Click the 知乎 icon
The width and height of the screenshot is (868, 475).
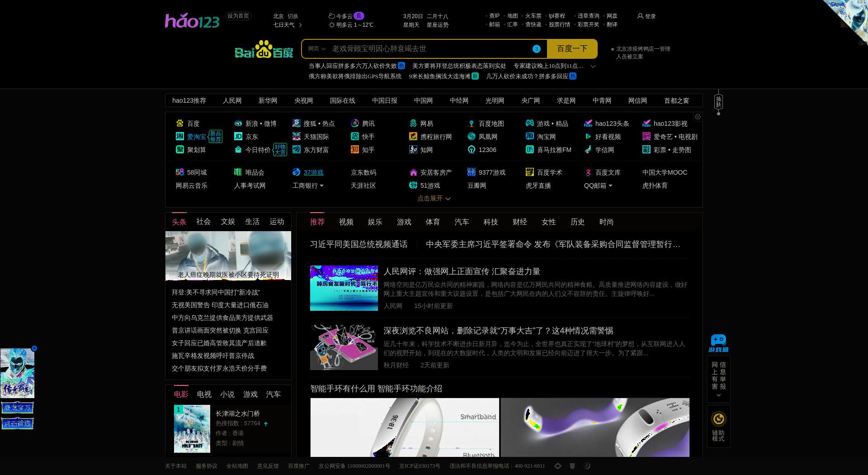click(355, 149)
